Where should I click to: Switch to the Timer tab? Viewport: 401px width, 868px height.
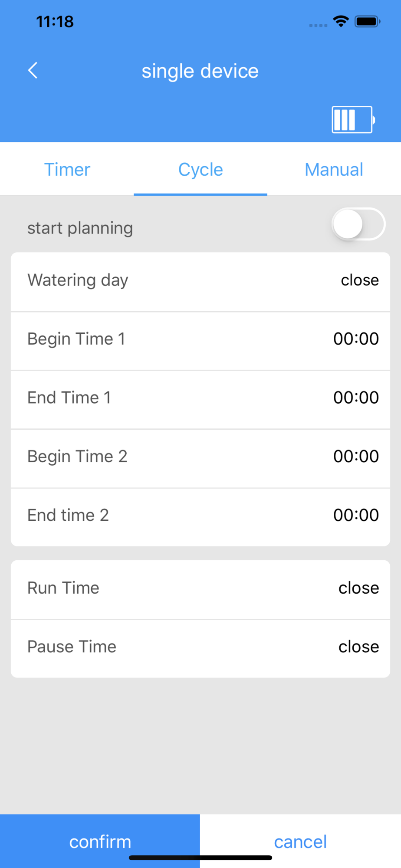pyautogui.click(x=67, y=169)
